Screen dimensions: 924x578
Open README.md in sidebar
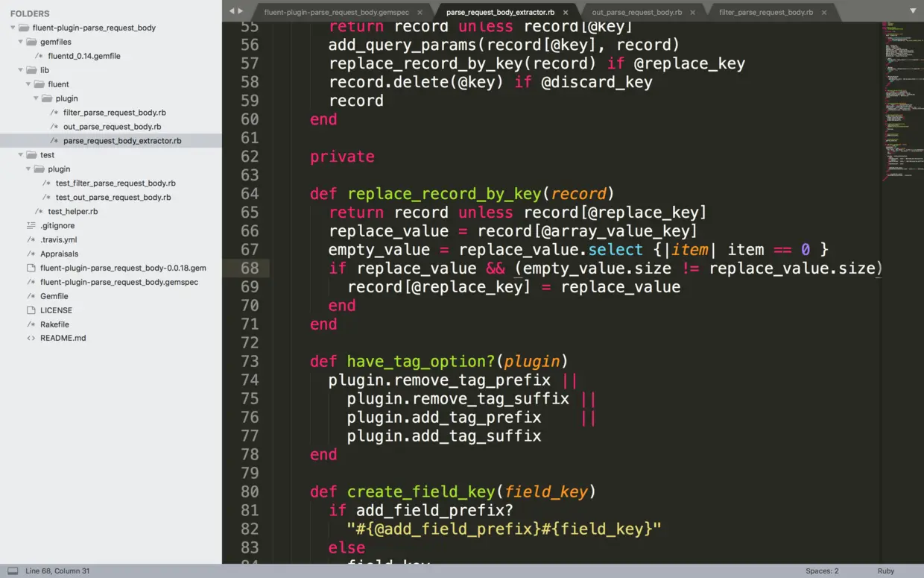pos(63,338)
